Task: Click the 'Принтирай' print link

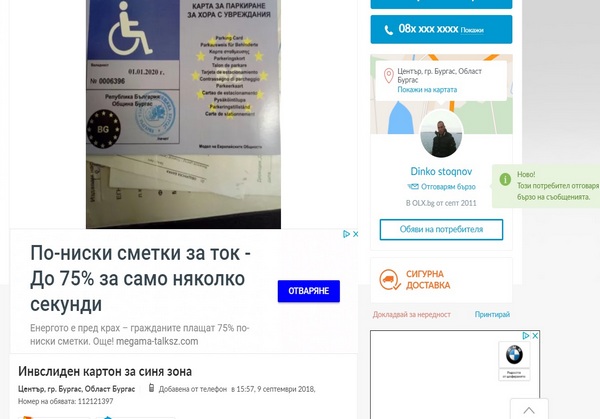Action: click(x=492, y=315)
